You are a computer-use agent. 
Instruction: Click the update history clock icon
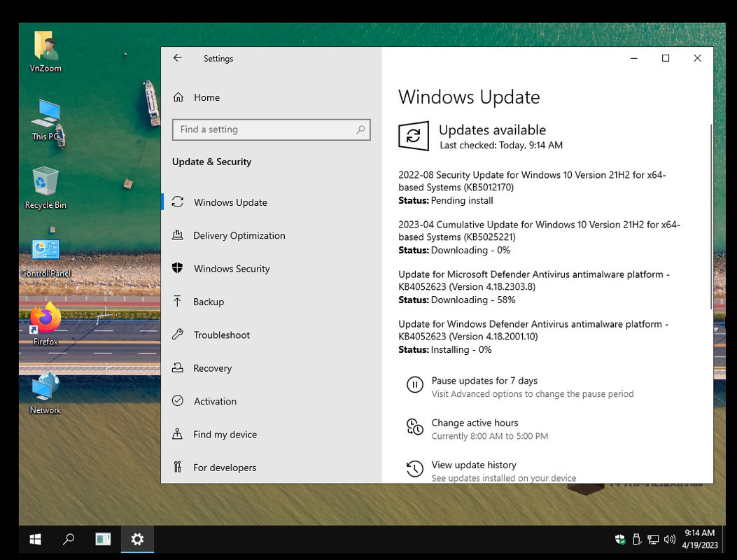[x=414, y=469]
